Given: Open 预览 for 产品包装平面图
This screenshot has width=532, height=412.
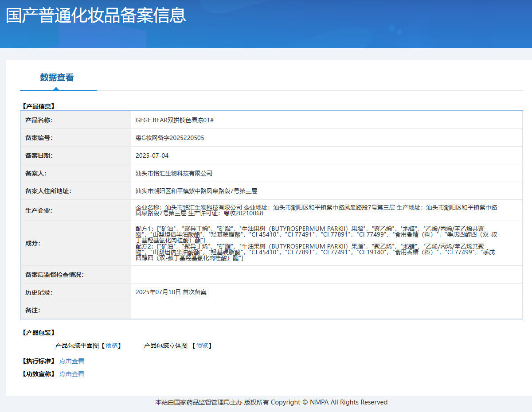Looking at the screenshot, I should (x=111, y=346).
